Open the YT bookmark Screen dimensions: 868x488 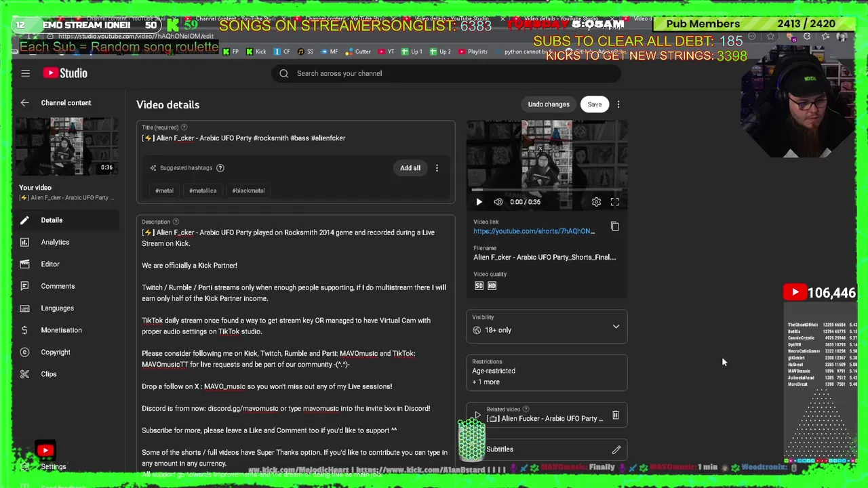386,52
